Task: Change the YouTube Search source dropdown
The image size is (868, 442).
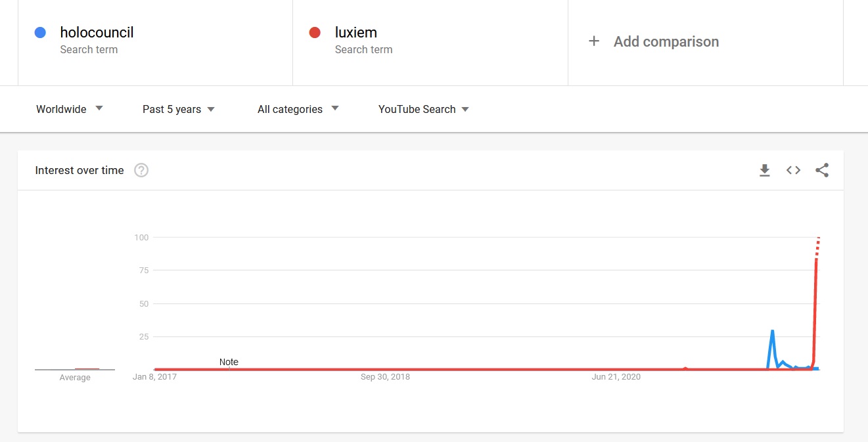Action: [x=424, y=109]
